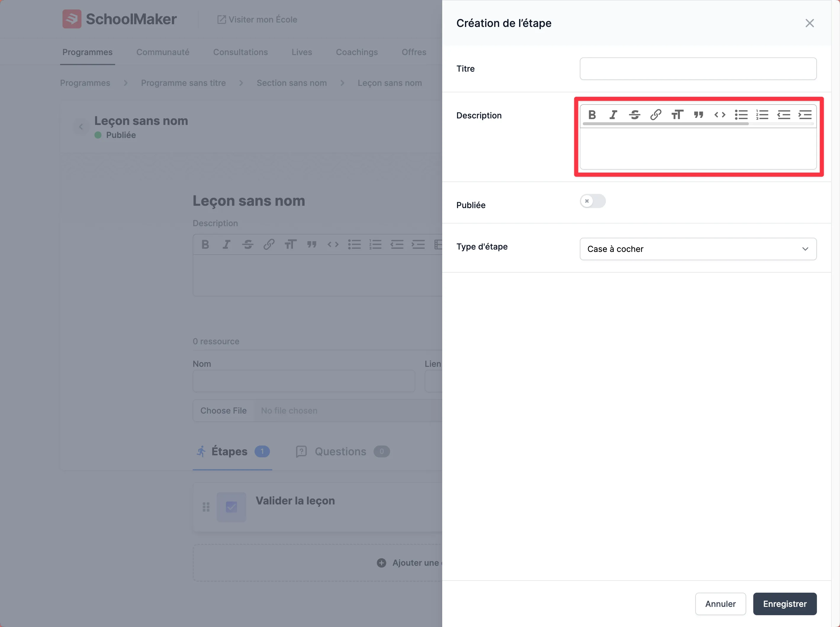Viewport: 840px width, 627px height.
Task: Insert a link in the step description editor
Action: click(x=656, y=115)
